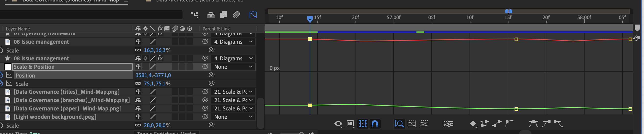Click parent pick whip for Scale & Position layer
The image size is (644, 134).
(205, 67)
